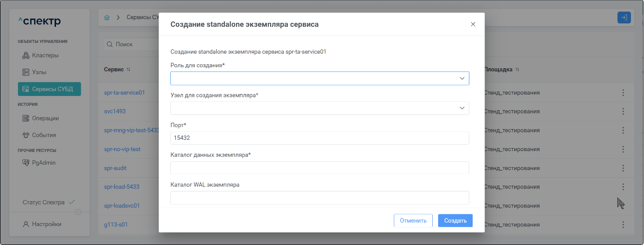Open the Узел для создания экземпляра dropdown

(x=319, y=108)
